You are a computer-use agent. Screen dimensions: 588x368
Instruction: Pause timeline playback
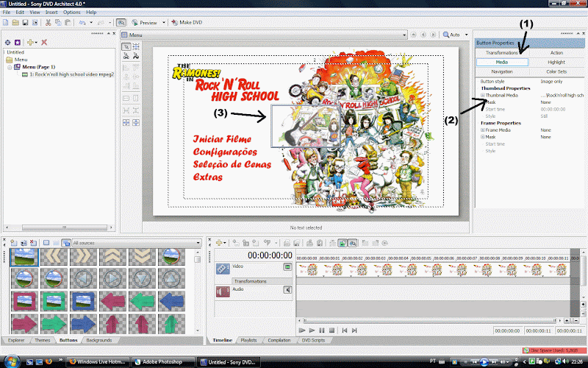[x=322, y=330]
